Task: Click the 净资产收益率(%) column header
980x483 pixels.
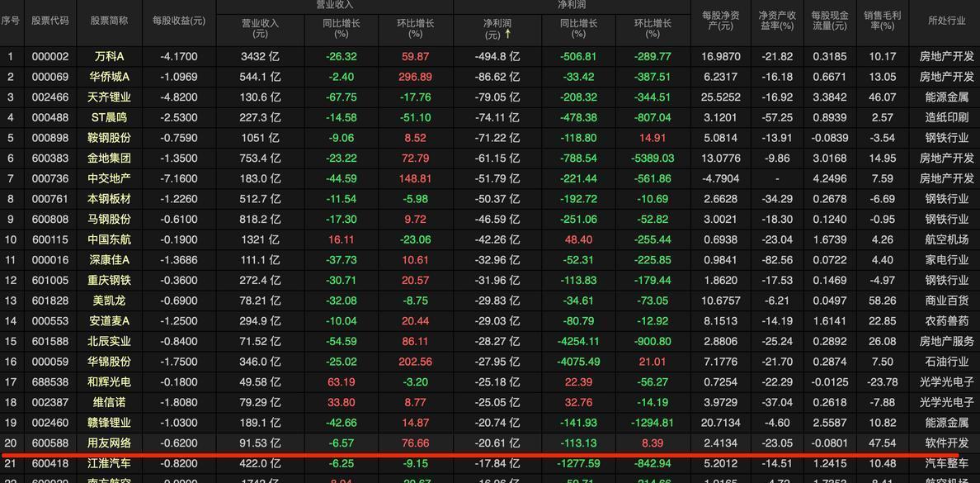Action: coord(777,20)
